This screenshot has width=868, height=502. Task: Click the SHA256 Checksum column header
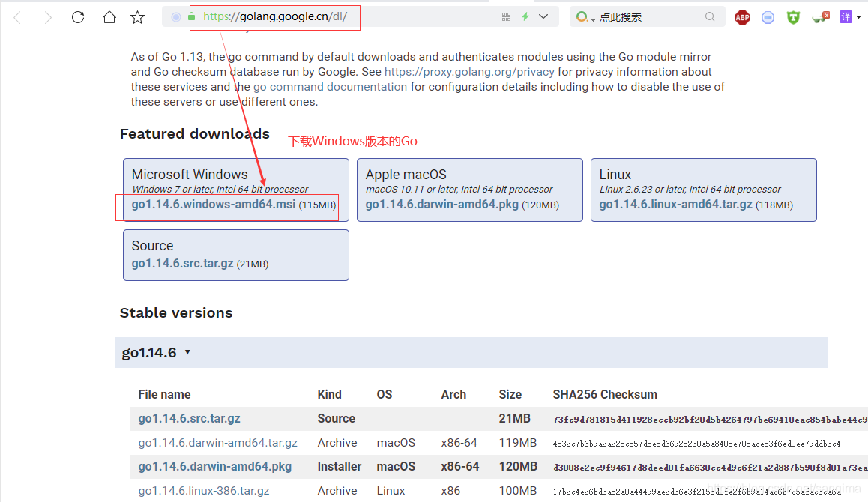604,395
